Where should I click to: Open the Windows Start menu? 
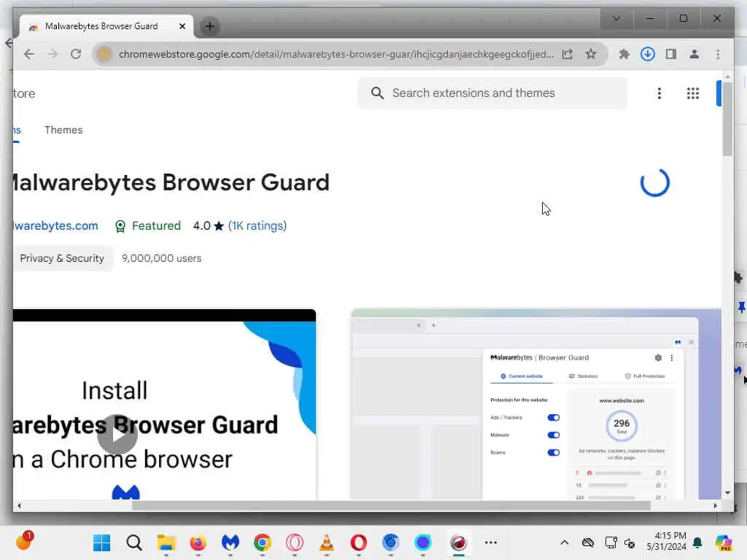[101, 542]
